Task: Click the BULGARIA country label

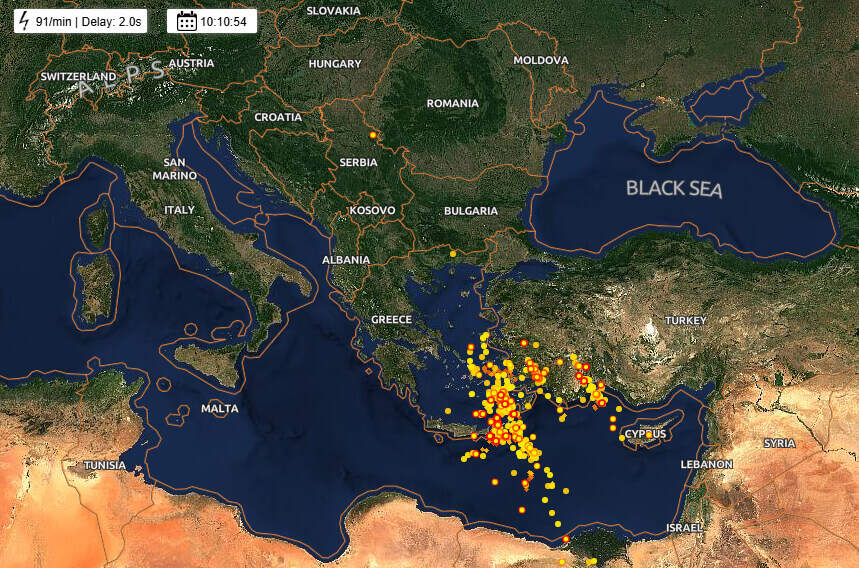Action: click(470, 211)
